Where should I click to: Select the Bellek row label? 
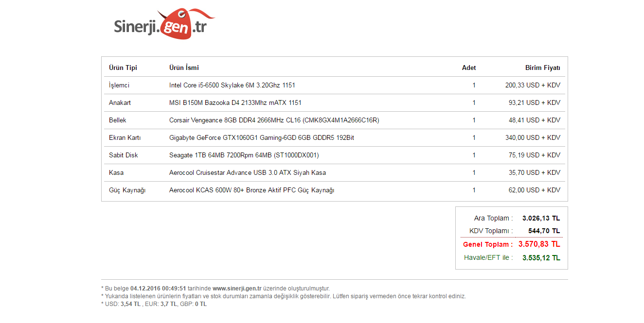tap(118, 120)
